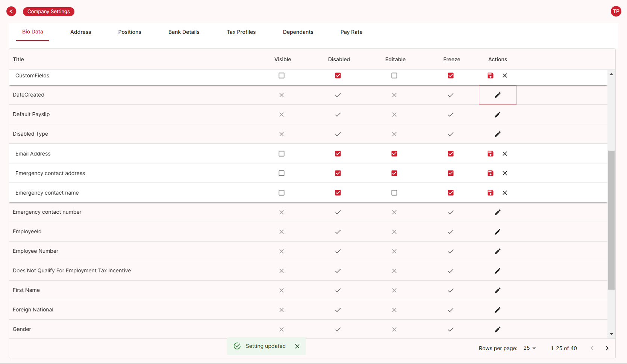Image resolution: width=627 pixels, height=364 pixels.
Task: Click the TP profile avatar
Action: tap(616, 11)
